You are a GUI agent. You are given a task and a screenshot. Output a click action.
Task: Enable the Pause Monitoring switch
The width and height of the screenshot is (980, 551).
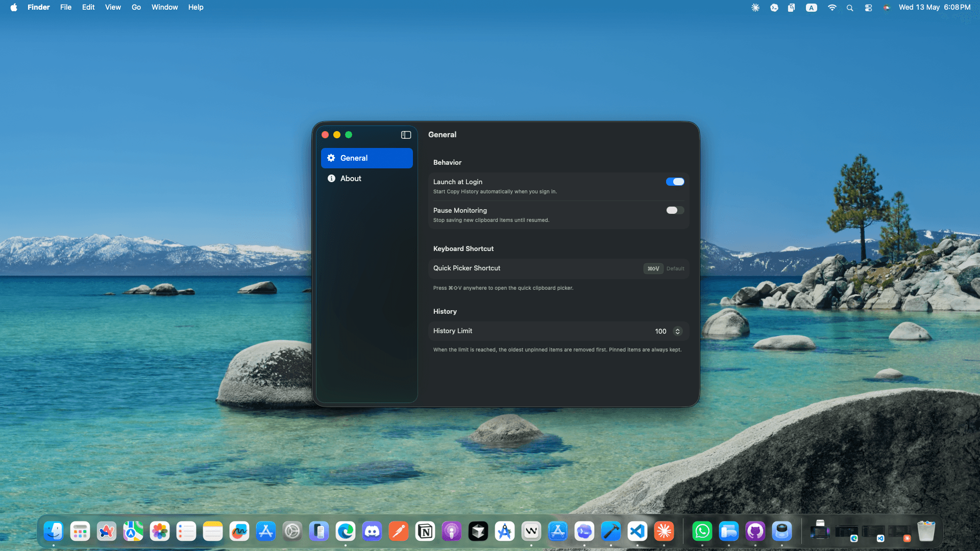tap(675, 210)
